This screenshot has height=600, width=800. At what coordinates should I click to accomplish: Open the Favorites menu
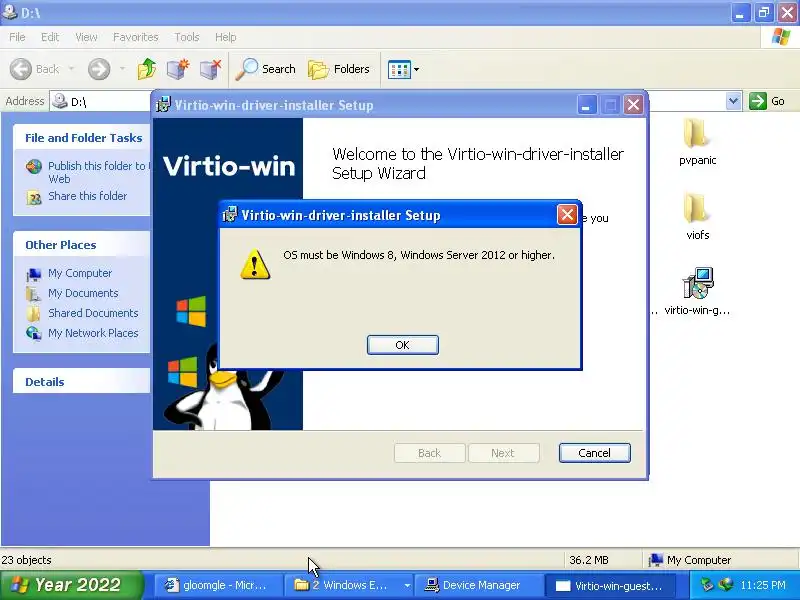click(x=136, y=37)
